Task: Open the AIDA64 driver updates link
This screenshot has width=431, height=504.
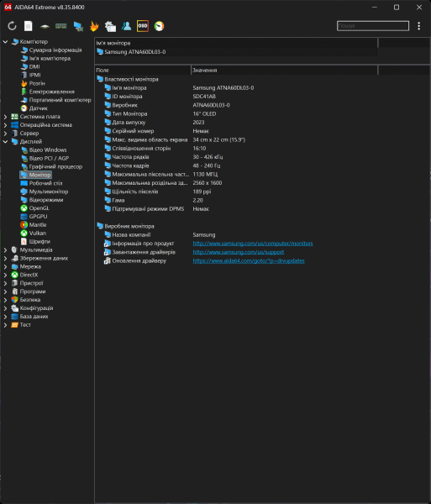Action: pyautogui.click(x=249, y=261)
